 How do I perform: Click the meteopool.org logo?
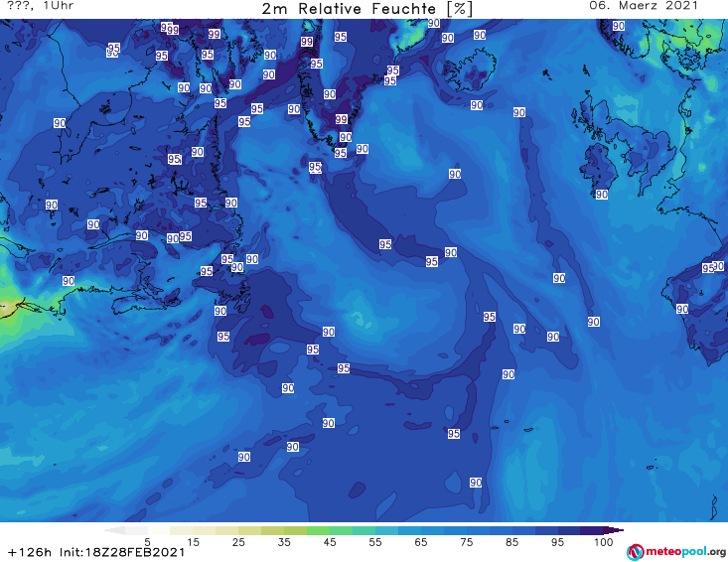676,552
